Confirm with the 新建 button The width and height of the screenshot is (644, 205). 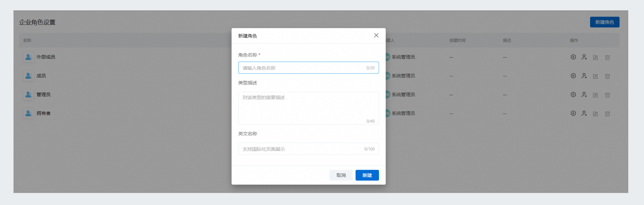click(x=367, y=175)
